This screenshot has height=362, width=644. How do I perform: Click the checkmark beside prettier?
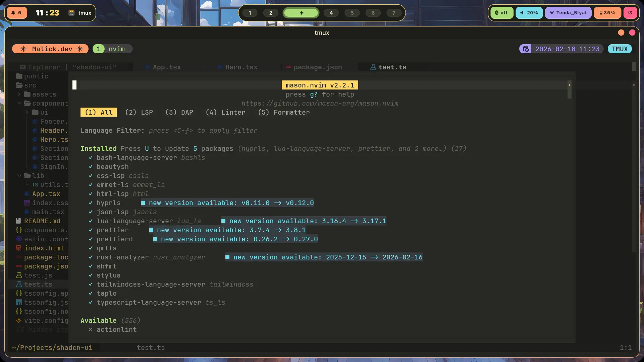pyautogui.click(x=91, y=230)
